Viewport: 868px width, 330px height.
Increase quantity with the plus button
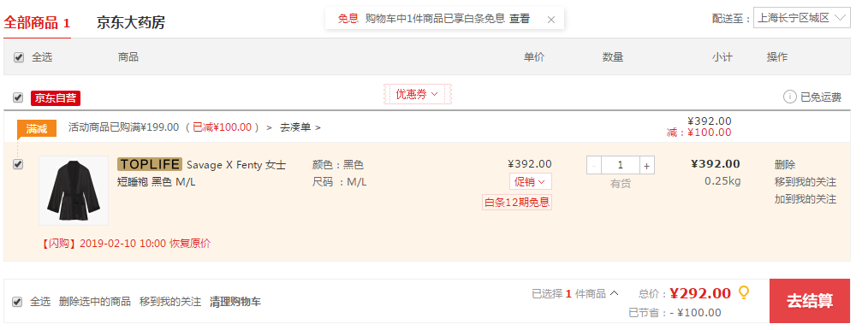(646, 165)
